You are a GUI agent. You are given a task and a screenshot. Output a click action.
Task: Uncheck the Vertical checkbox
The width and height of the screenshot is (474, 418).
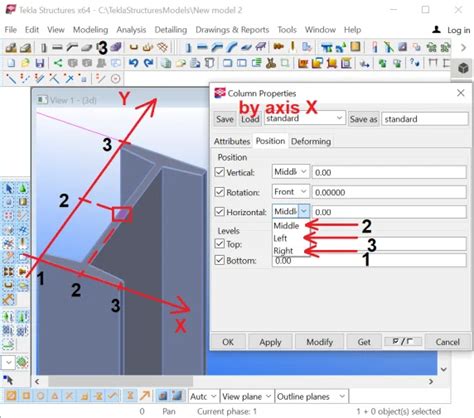click(x=219, y=172)
